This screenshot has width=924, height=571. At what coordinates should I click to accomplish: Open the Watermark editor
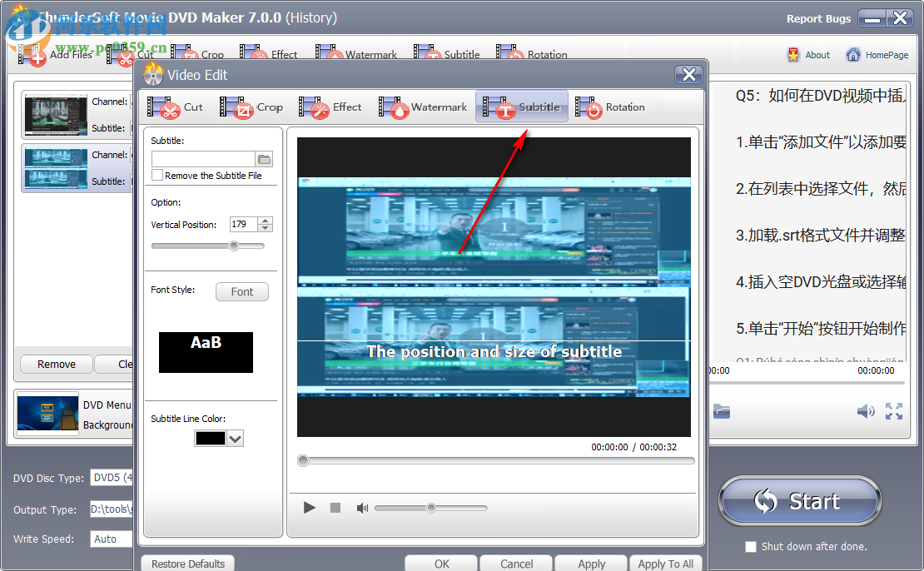coord(423,107)
